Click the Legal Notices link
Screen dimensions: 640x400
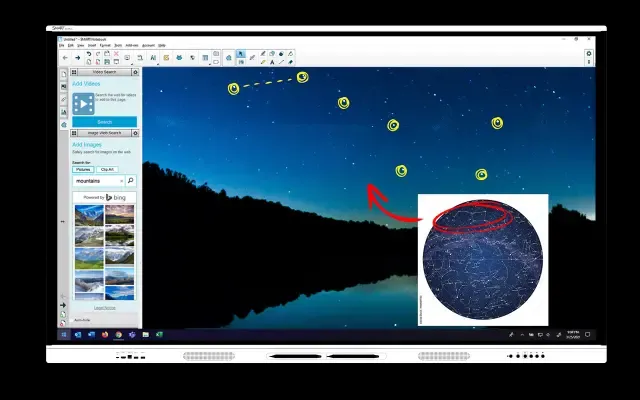(x=104, y=307)
